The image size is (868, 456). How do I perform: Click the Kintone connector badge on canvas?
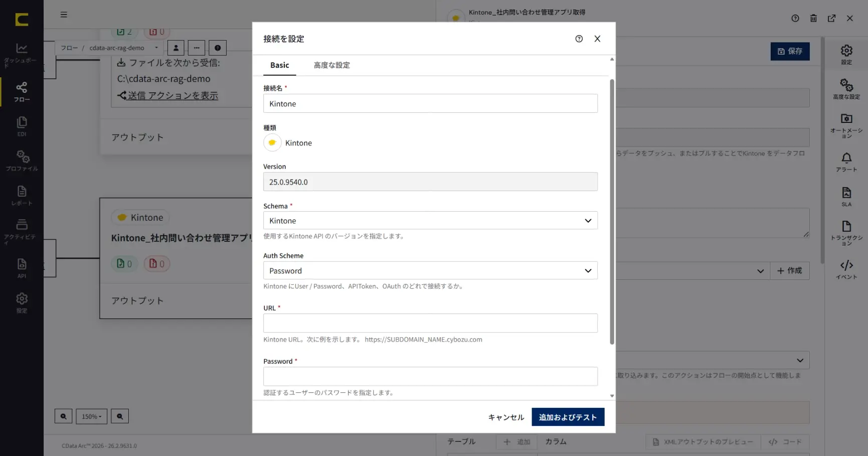(x=140, y=217)
